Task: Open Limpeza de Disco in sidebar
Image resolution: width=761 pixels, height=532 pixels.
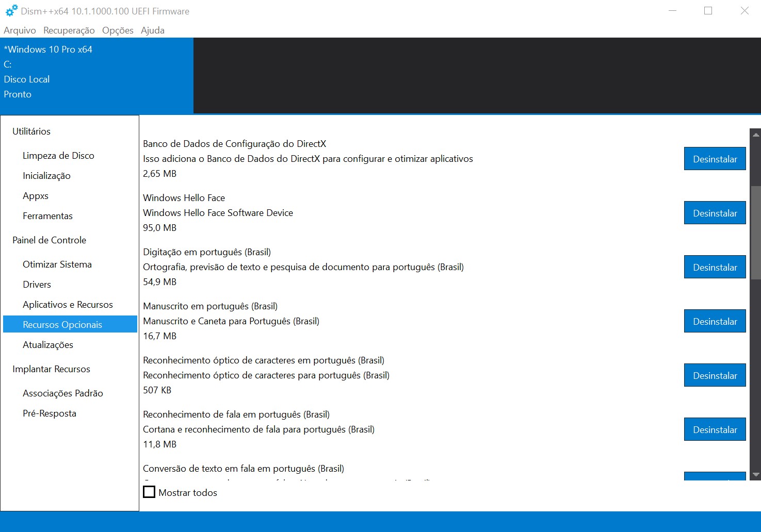Action: (x=58, y=156)
